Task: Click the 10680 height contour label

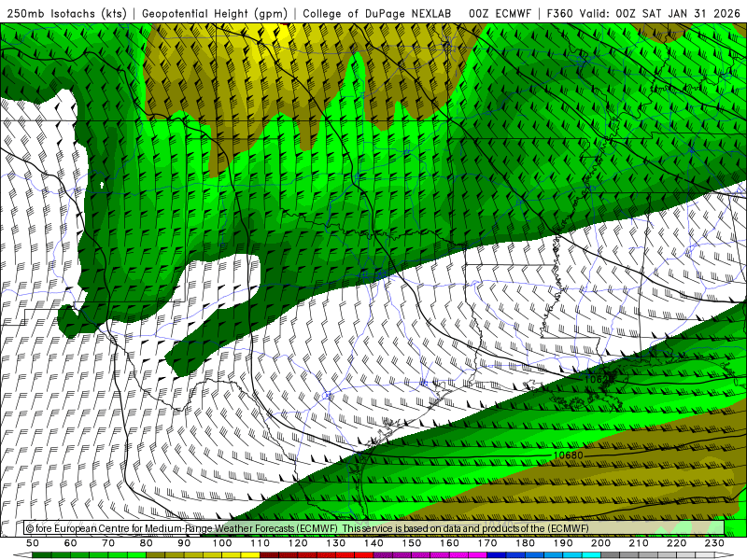Action: pos(568,455)
